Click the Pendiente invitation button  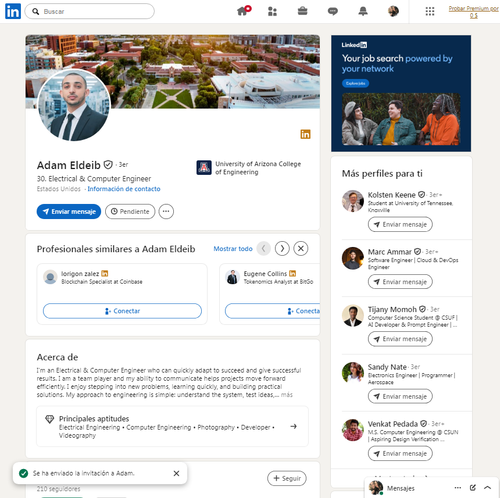130,211
